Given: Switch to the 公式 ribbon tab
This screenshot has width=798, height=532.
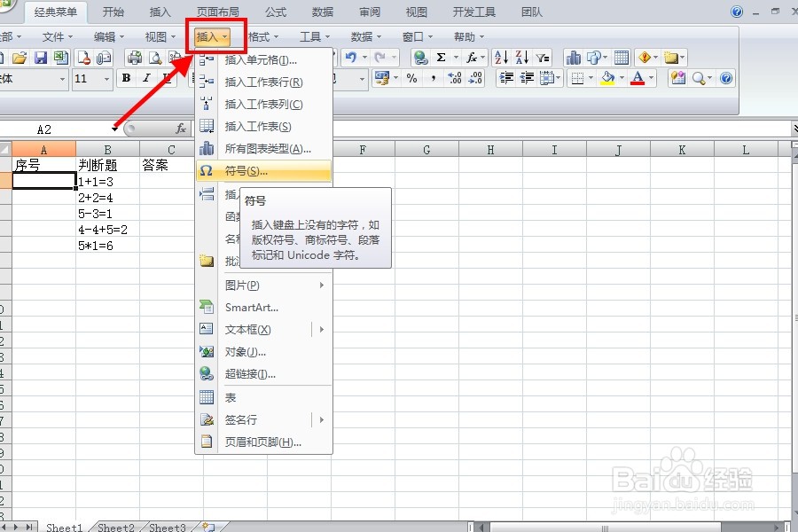Looking at the screenshot, I should pyautogui.click(x=276, y=12).
